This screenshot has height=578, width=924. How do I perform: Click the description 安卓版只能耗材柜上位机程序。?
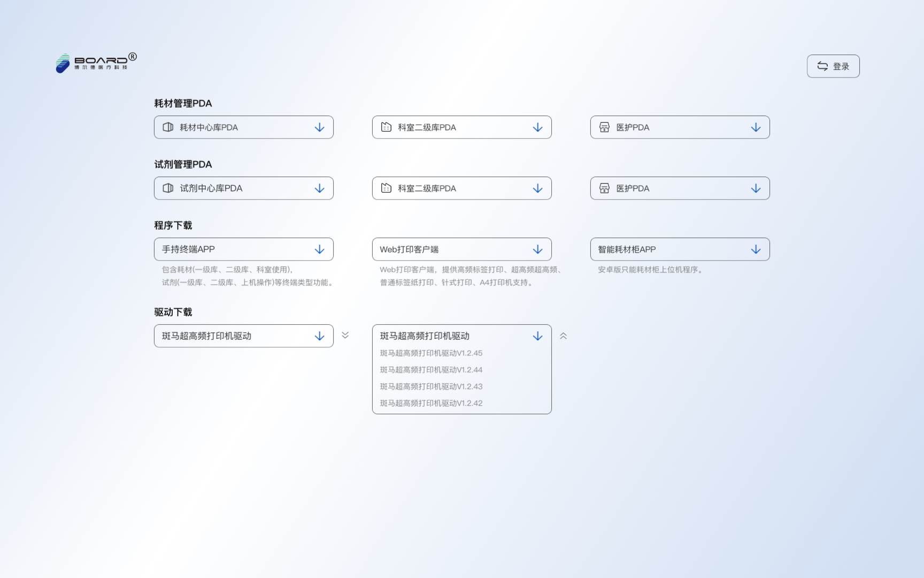651,270
